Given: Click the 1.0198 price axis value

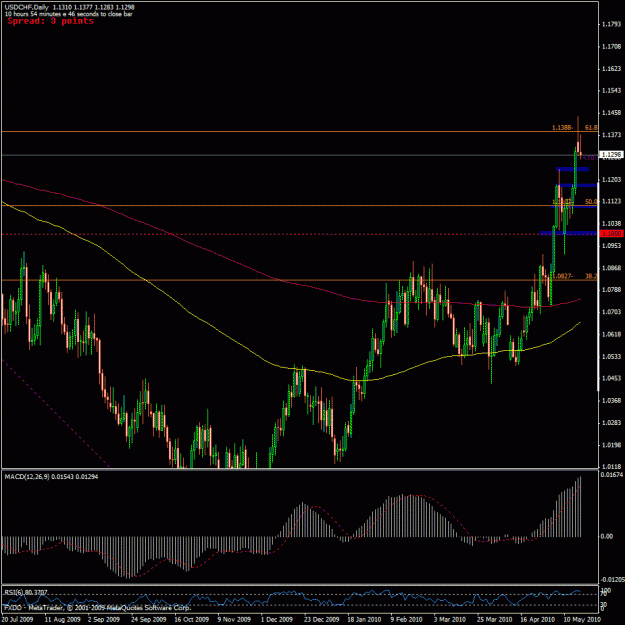Looking at the screenshot, I should (x=611, y=445).
